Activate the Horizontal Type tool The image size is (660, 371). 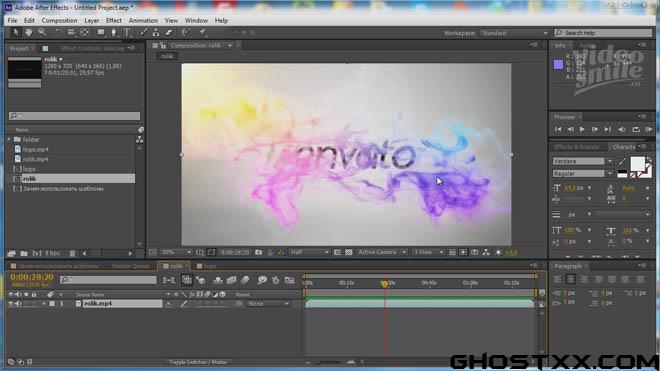127,32
